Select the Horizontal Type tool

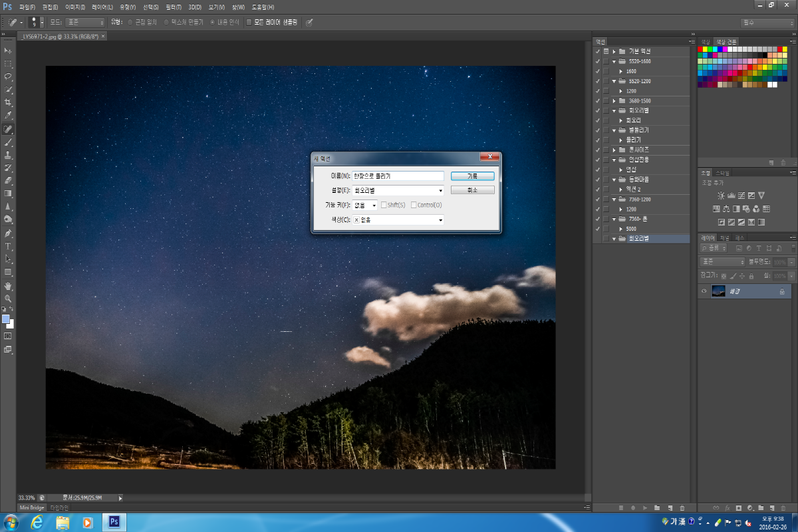pyautogui.click(x=8, y=246)
